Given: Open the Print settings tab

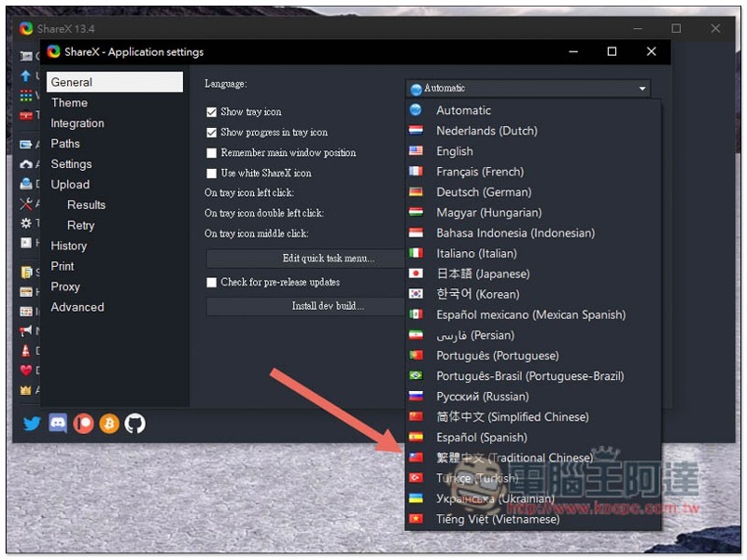Looking at the screenshot, I should 115,266.
